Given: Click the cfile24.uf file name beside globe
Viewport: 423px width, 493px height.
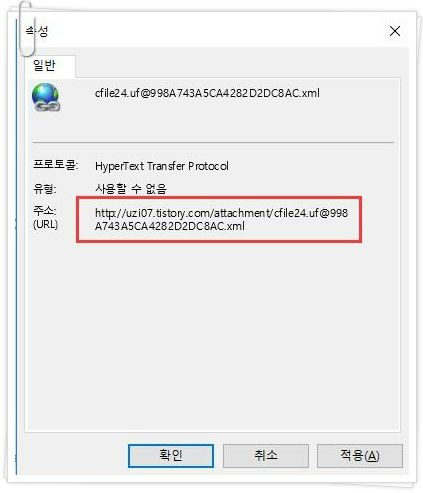Looking at the screenshot, I should 207,93.
